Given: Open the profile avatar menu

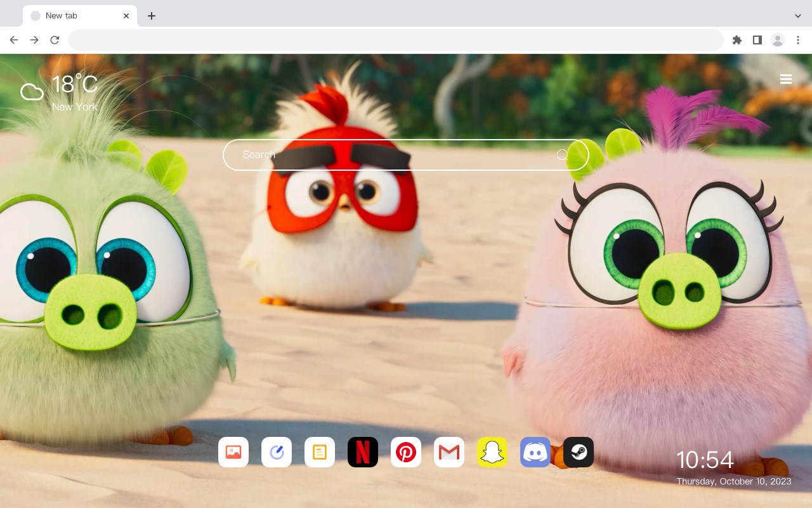Looking at the screenshot, I should tap(778, 40).
